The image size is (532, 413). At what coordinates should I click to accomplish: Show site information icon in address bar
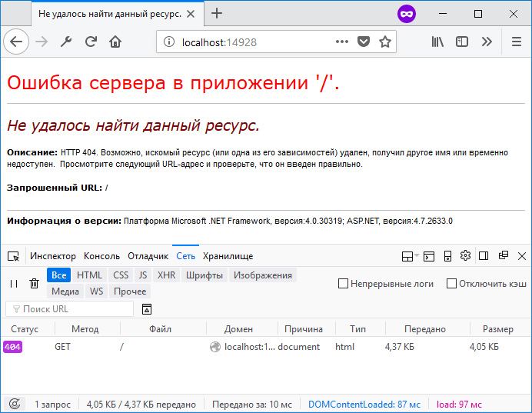click(168, 42)
